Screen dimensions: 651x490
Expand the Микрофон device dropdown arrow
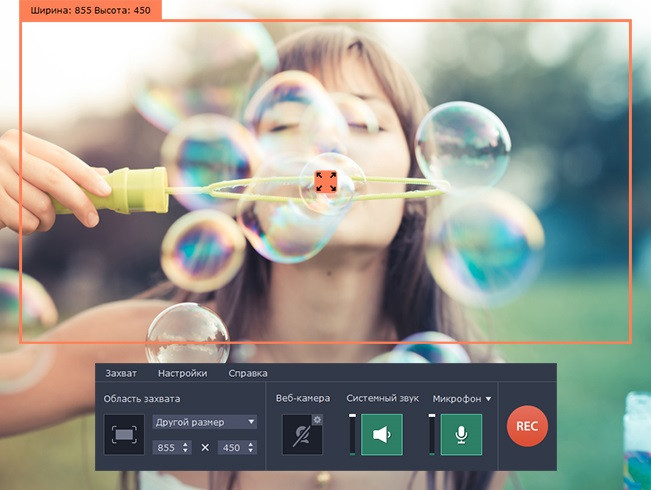[488, 399]
